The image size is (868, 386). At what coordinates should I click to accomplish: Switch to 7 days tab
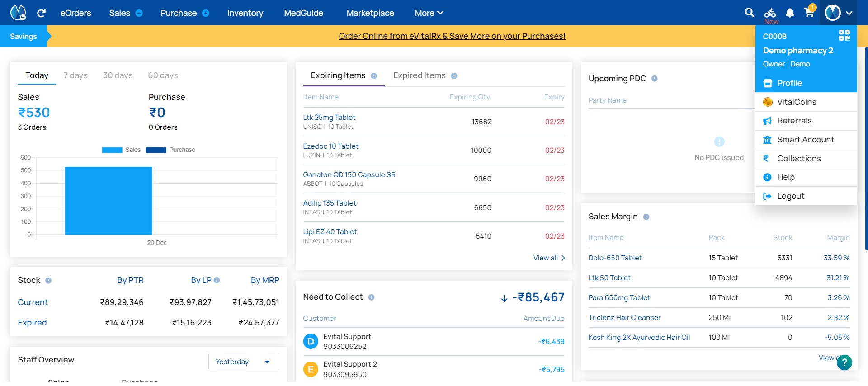[75, 75]
